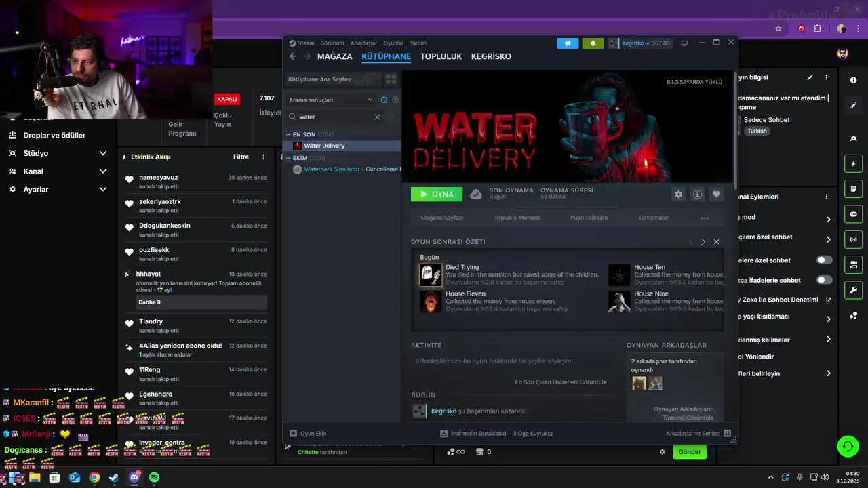Expand the mod row chevron
The height and width of the screenshot is (488, 868).
[x=828, y=219]
